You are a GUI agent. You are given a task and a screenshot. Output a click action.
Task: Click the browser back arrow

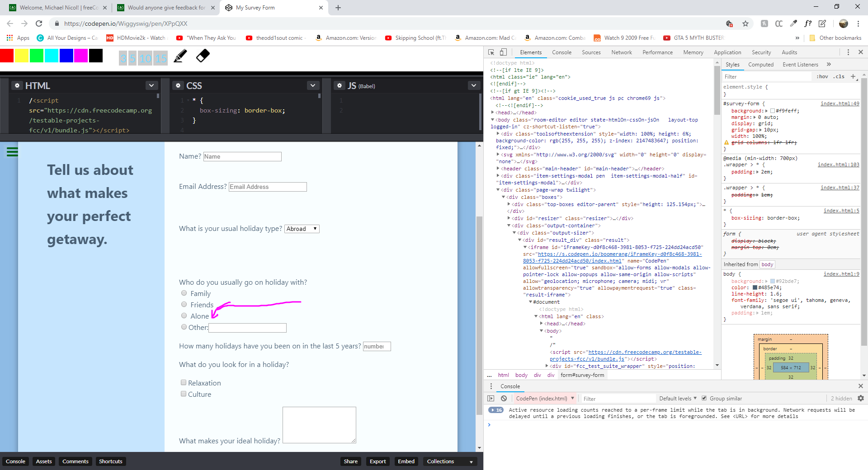(x=10, y=23)
